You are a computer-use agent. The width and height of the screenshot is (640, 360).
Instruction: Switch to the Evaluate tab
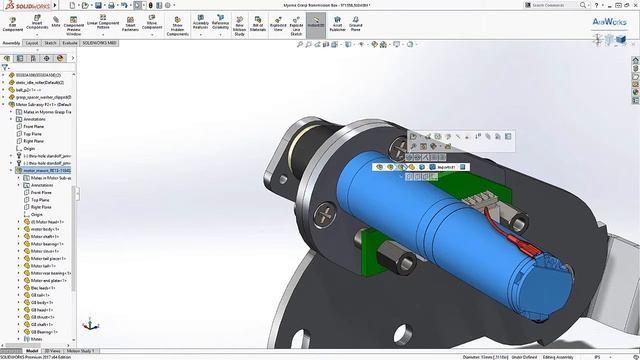point(70,43)
